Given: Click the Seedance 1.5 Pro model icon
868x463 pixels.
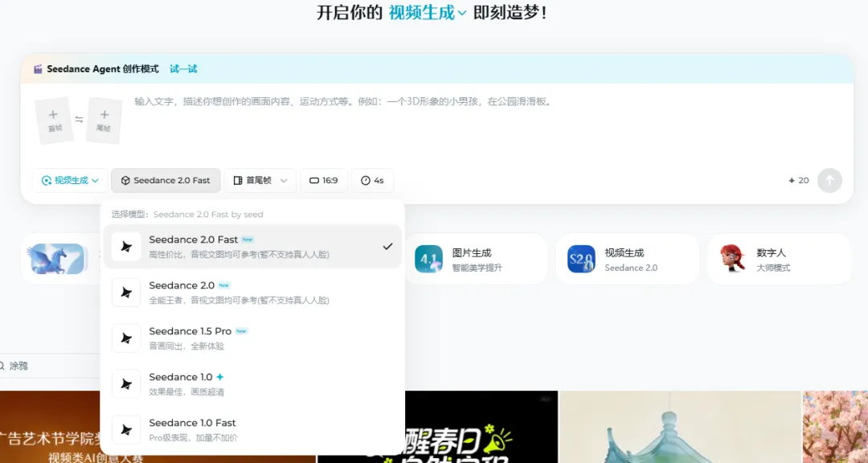Looking at the screenshot, I should click(x=126, y=338).
